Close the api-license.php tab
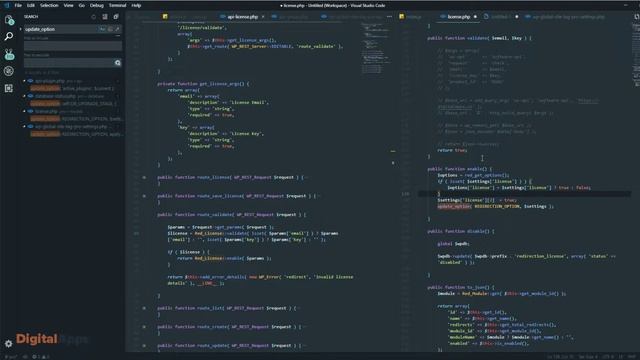The image size is (640, 360). pyautogui.click(x=263, y=17)
